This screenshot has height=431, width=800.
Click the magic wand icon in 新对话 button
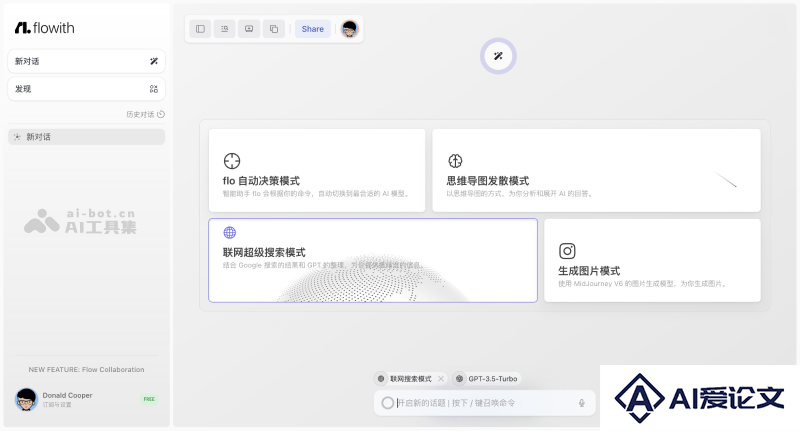(x=154, y=61)
